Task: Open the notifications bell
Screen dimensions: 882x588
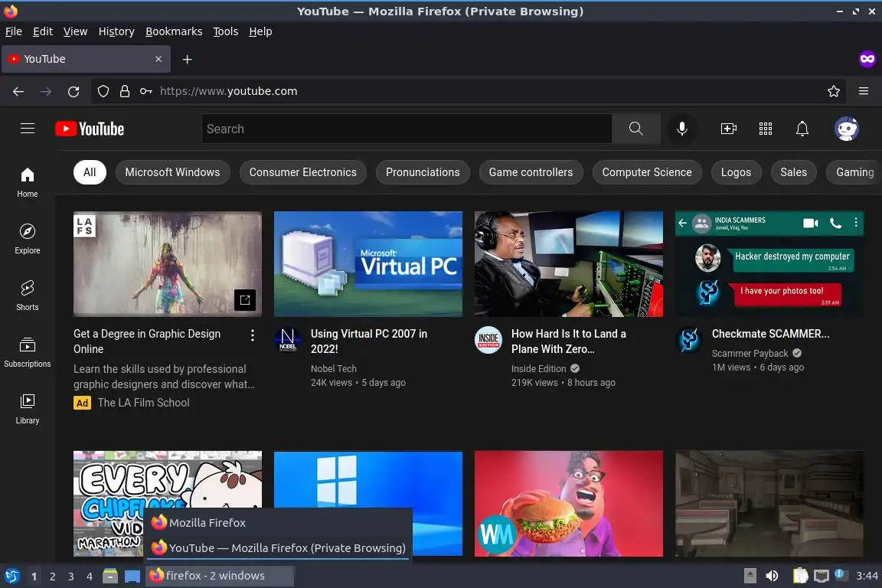Action: coord(802,129)
